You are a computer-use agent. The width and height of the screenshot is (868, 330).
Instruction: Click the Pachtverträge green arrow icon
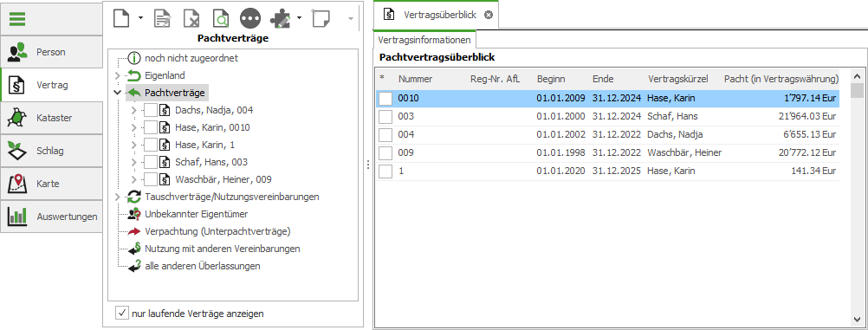tap(134, 93)
